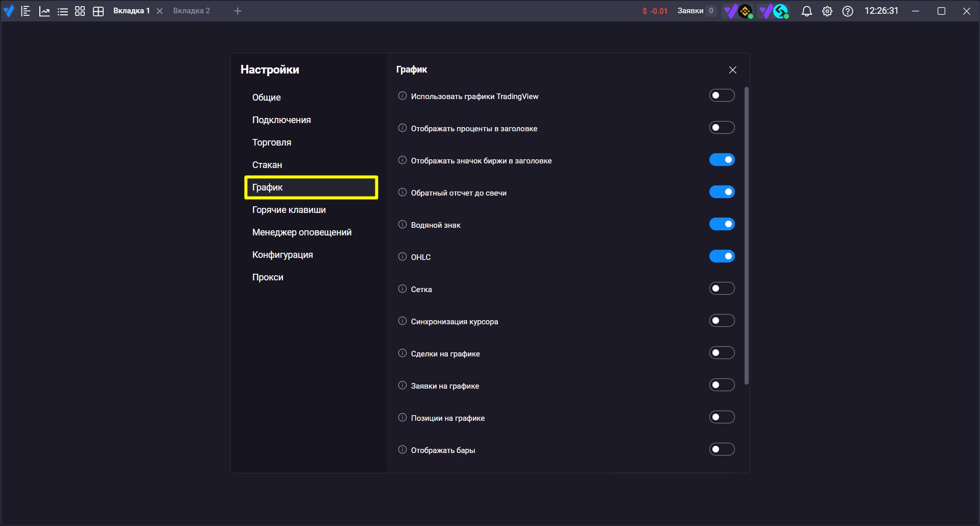
Task: Open help question mark icon
Action: (x=848, y=11)
